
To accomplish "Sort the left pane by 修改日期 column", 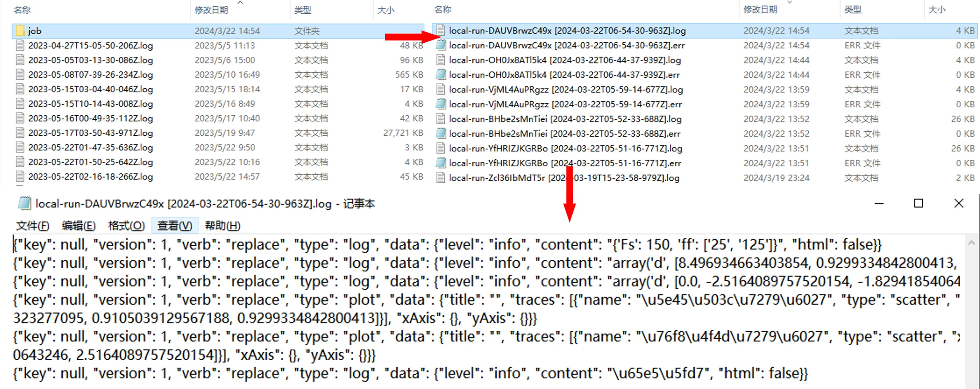I will [x=211, y=10].
